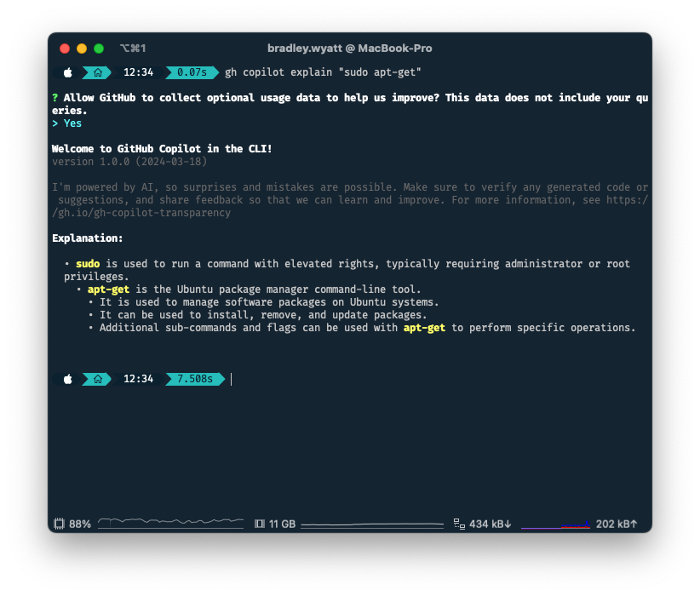This screenshot has height=596, width=700.
Task: Click at the text cursor after 7.508s
Action: pyautogui.click(x=232, y=379)
